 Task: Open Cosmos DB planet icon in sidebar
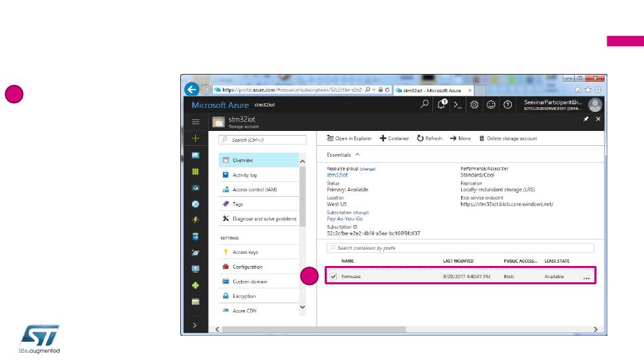pos(195,253)
